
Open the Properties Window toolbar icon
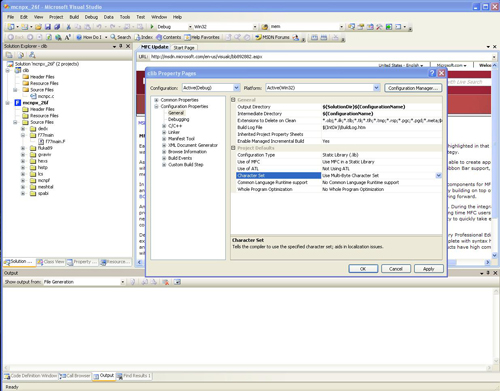coord(361,27)
